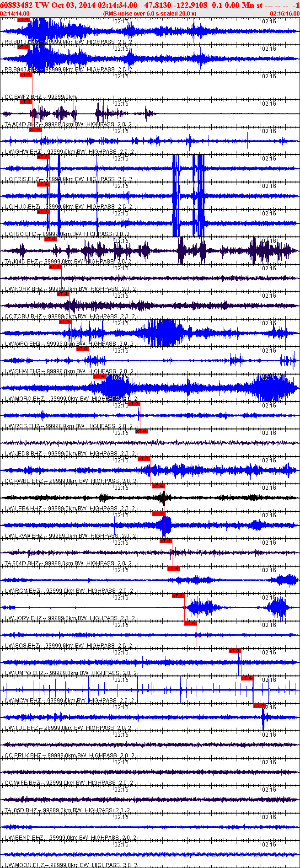Screen dimensions: 300x868
Task: Click the pick marker on CC.KWBU trace
Action: pyautogui.click(x=144, y=459)
